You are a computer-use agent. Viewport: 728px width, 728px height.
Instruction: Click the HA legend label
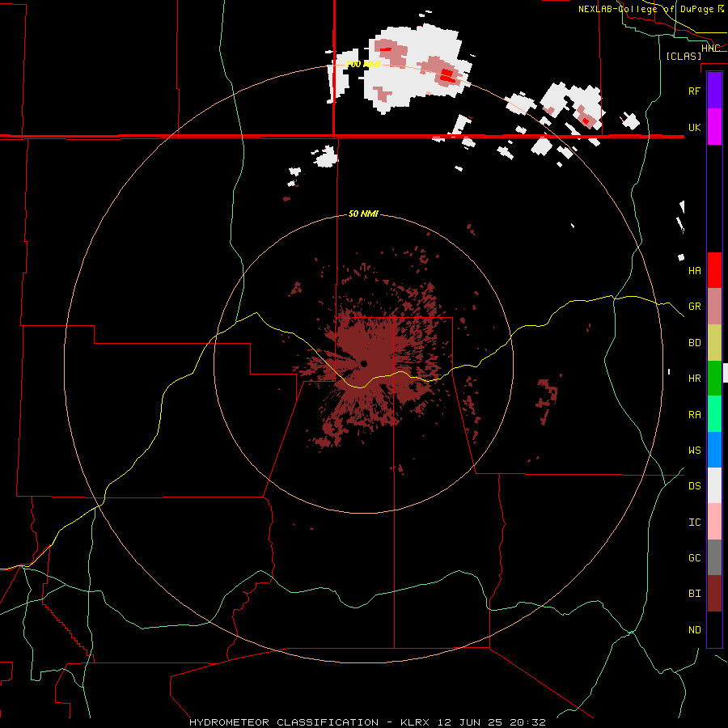click(694, 270)
